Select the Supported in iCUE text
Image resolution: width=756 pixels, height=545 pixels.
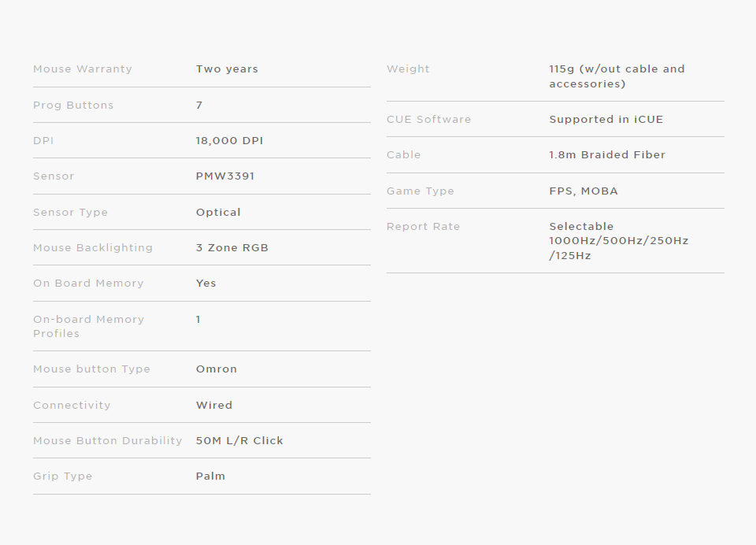click(x=606, y=119)
